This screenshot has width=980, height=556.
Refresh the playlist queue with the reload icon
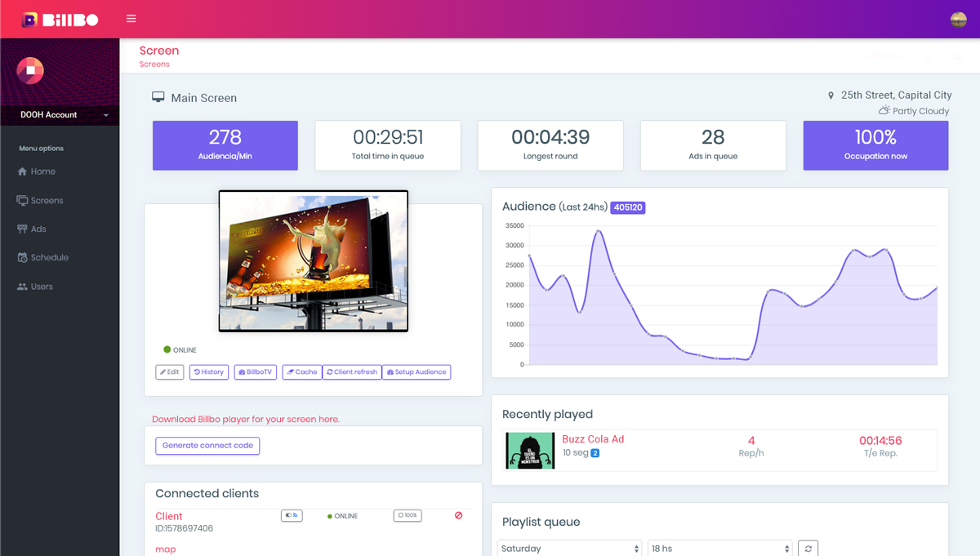808,549
